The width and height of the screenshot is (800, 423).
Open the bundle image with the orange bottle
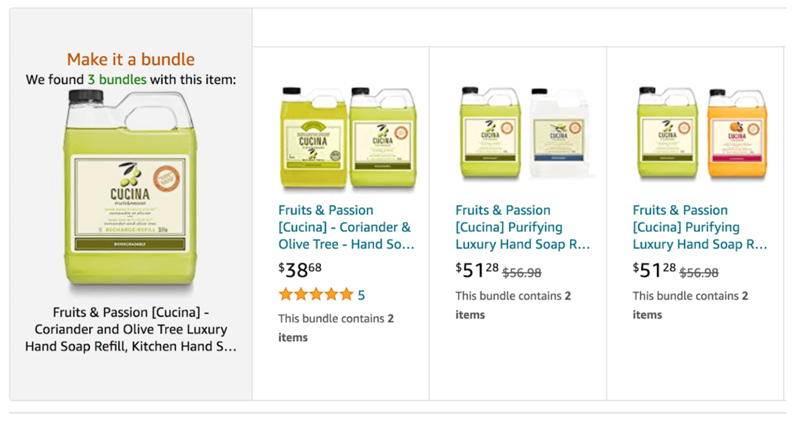click(x=695, y=133)
